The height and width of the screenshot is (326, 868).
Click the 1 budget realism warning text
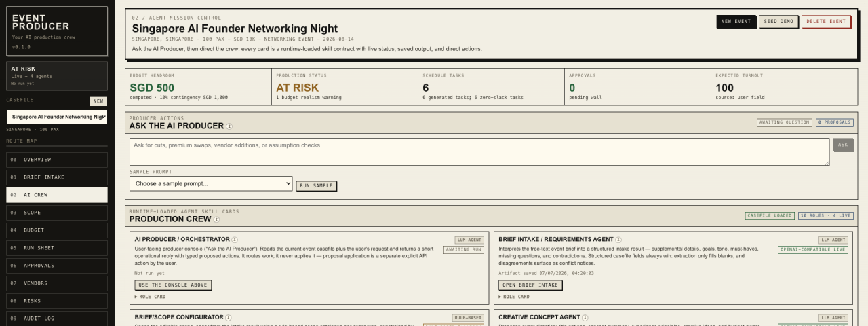[x=309, y=98]
